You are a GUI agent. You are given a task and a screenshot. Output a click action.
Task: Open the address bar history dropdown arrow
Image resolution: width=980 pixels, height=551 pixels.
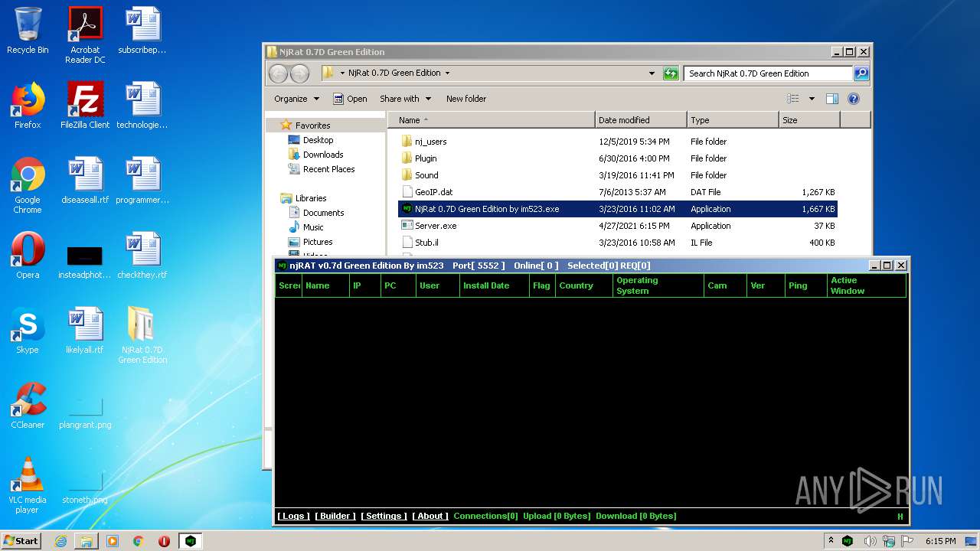point(652,73)
